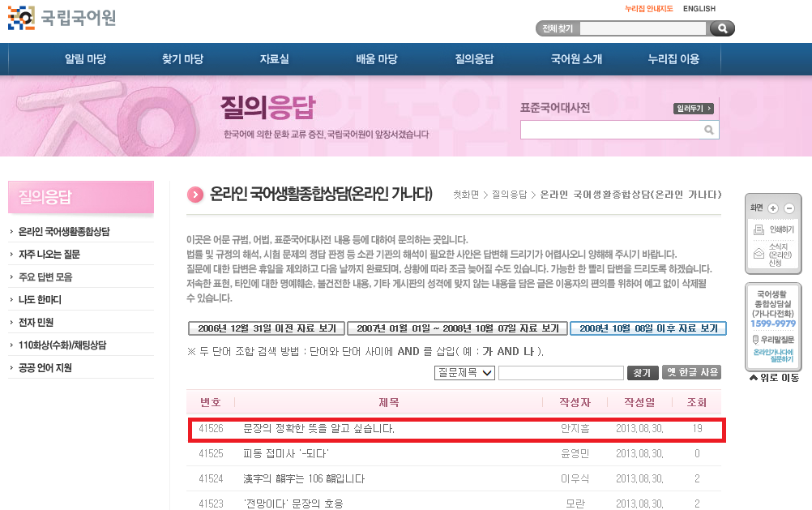
Task: Click the ENGLISH link
Action: tap(699, 9)
